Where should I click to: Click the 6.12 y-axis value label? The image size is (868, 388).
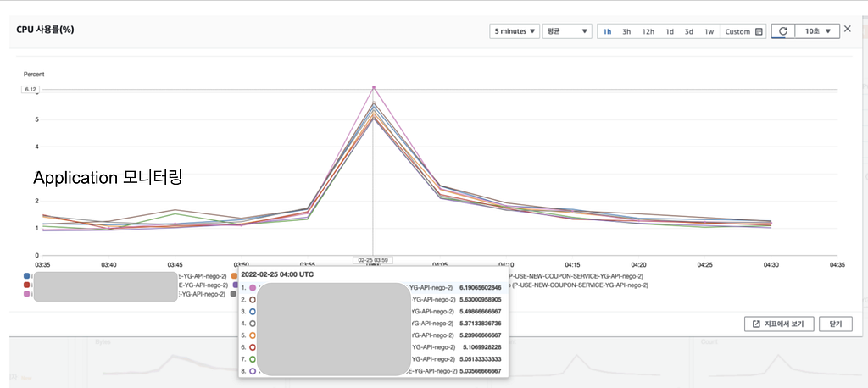[x=30, y=89]
